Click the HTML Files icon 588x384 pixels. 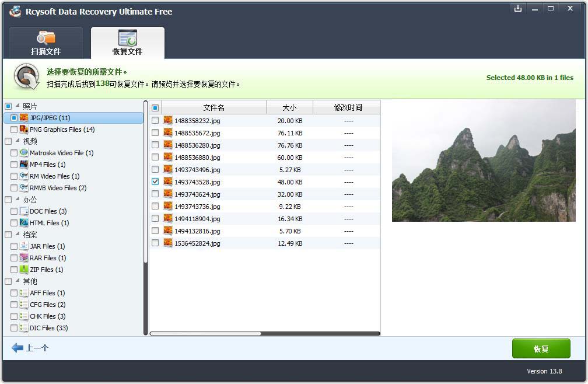point(24,223)
